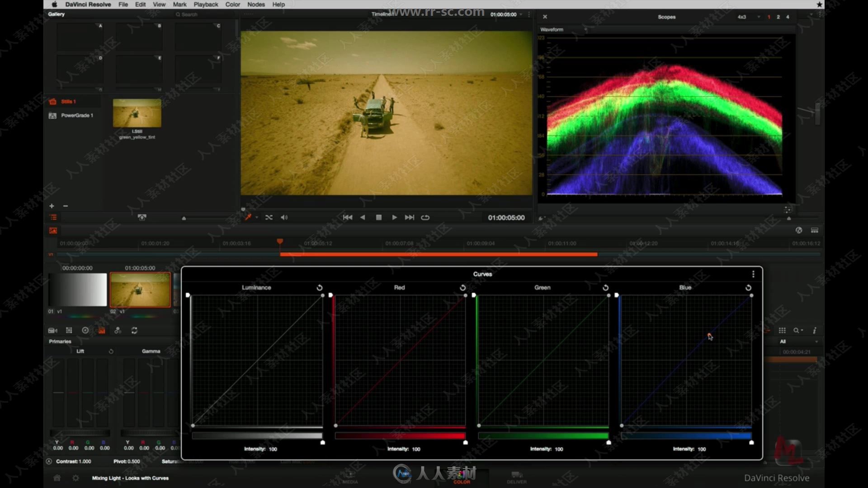Switch to the Media page
The image size is (868, 488).
(350, 478)
